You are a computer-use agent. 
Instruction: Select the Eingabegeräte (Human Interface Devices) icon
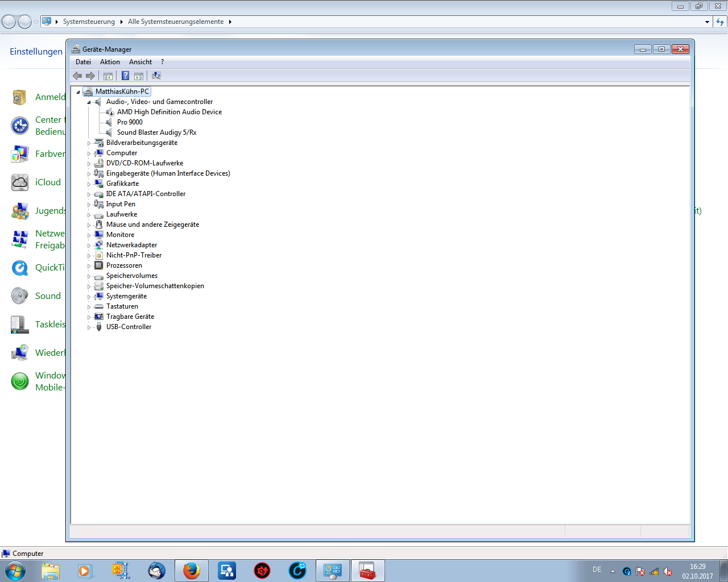(99, 173)
